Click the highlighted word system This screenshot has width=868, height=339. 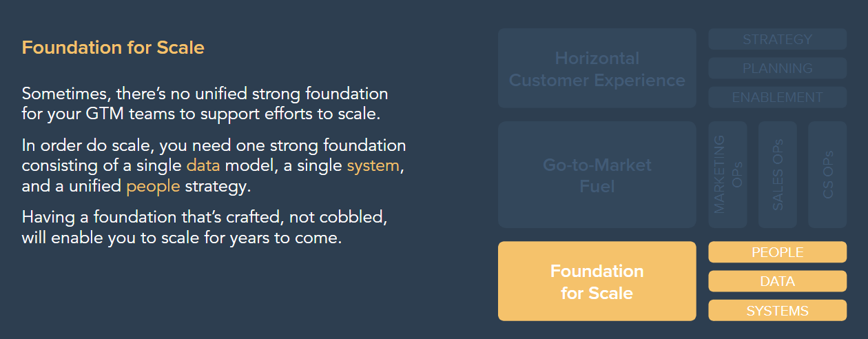(373, 166)
